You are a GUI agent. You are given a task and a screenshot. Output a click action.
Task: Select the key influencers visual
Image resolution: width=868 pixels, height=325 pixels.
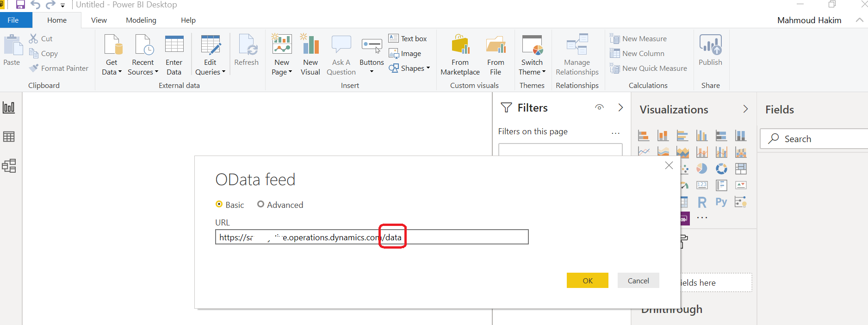click(x=741, y=202)
